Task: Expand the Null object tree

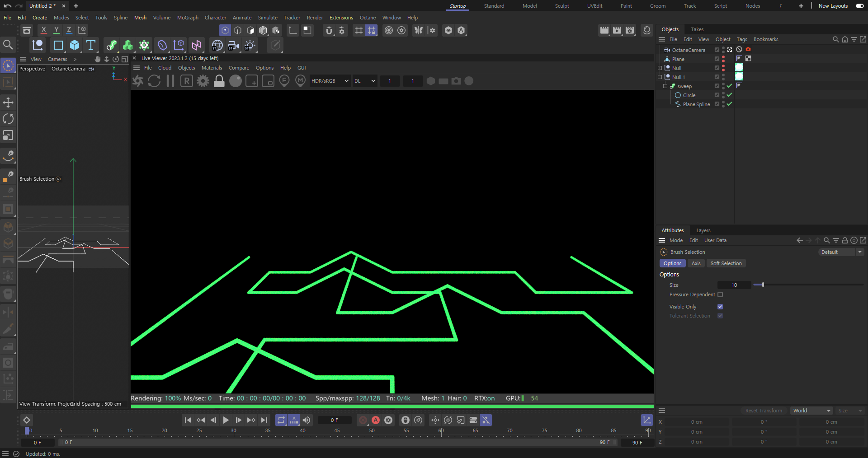Action: point(660,68)
